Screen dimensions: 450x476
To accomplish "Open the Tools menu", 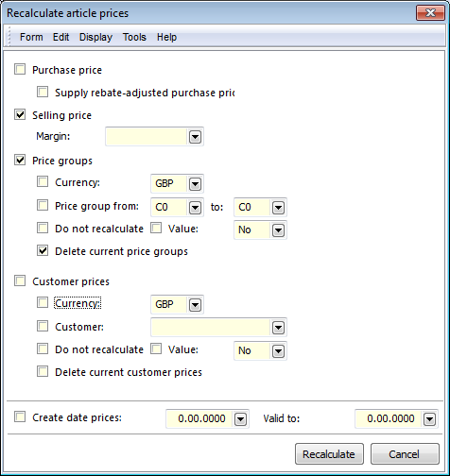I will tap(134, 37).
